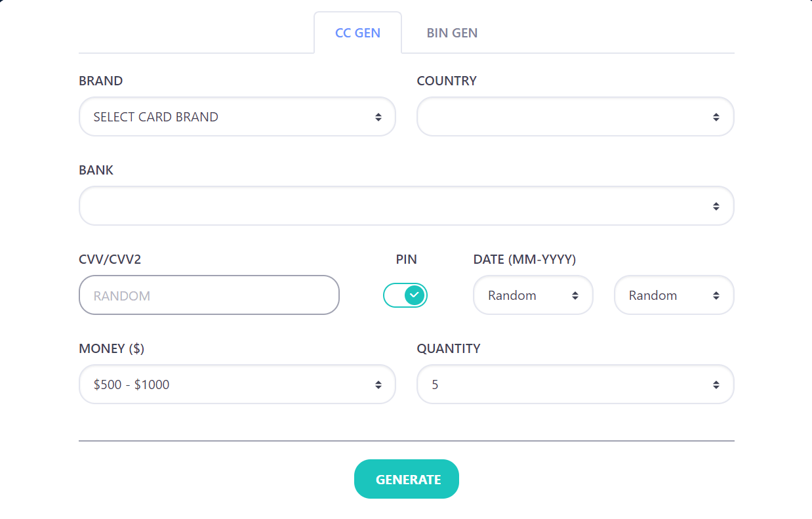Click the arrow icon in month date select
Image resolution: width=812 pixels, height=519 pixels.
[575, 295]
